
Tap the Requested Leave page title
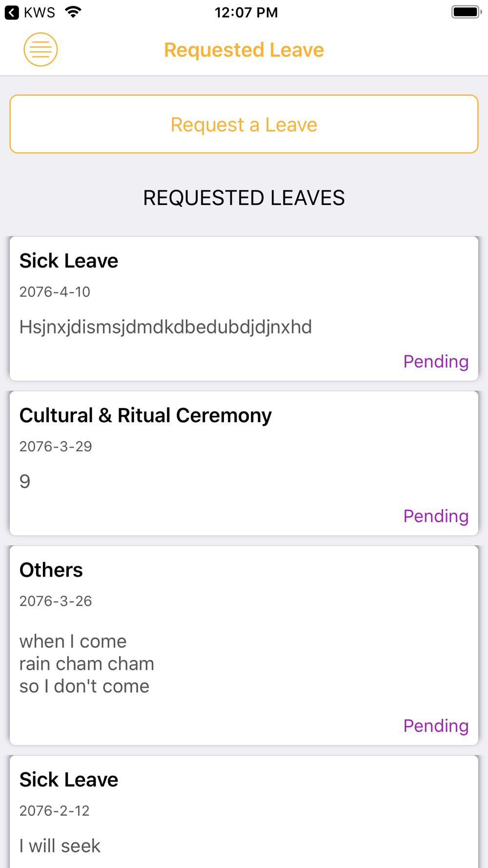click(244, 50)
